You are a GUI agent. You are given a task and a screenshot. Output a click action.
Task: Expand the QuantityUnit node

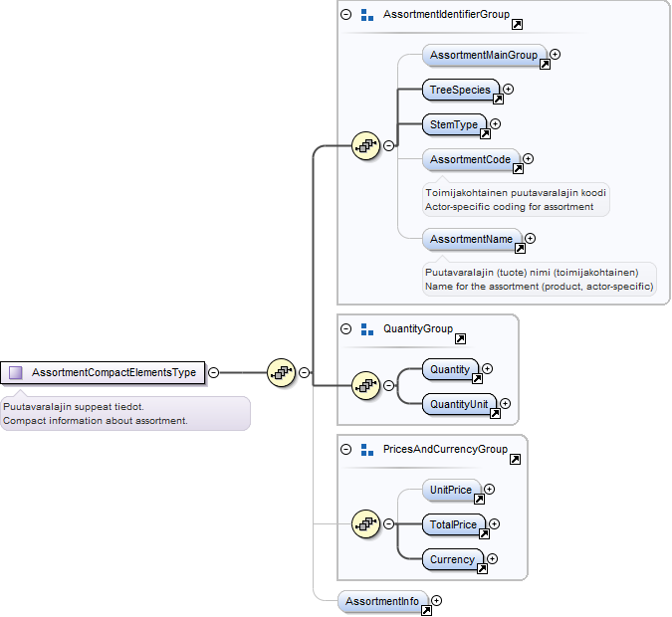(506, 404)
